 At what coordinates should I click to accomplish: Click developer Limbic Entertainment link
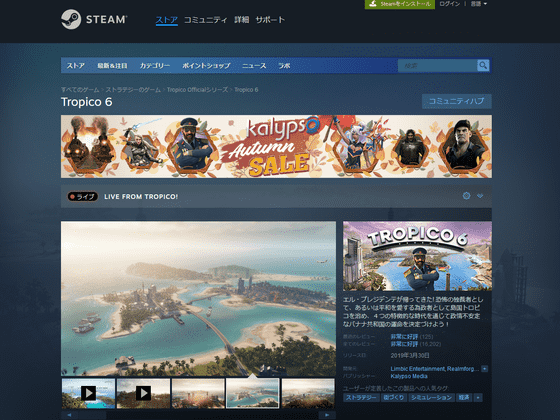point(418,369)
